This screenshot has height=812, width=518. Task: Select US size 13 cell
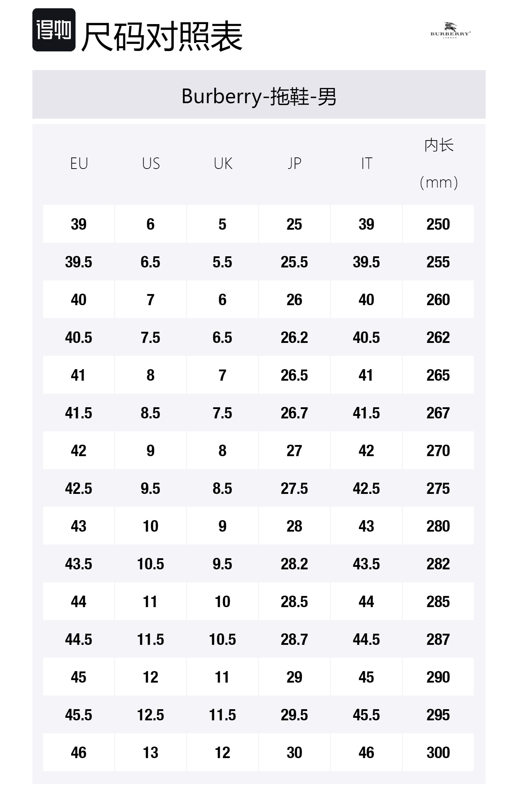[x=150, y=752]
